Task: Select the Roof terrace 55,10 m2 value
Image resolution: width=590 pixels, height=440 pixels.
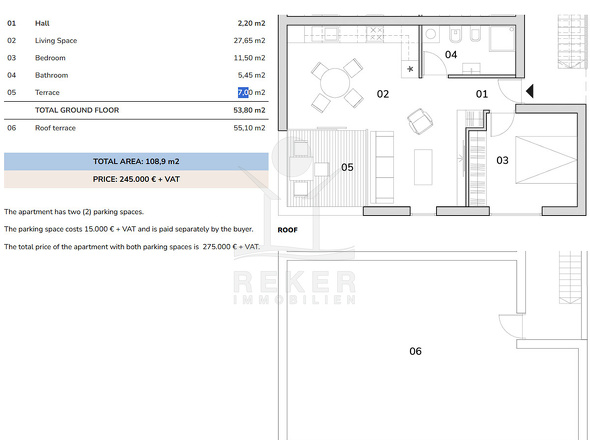Action: 249,128
